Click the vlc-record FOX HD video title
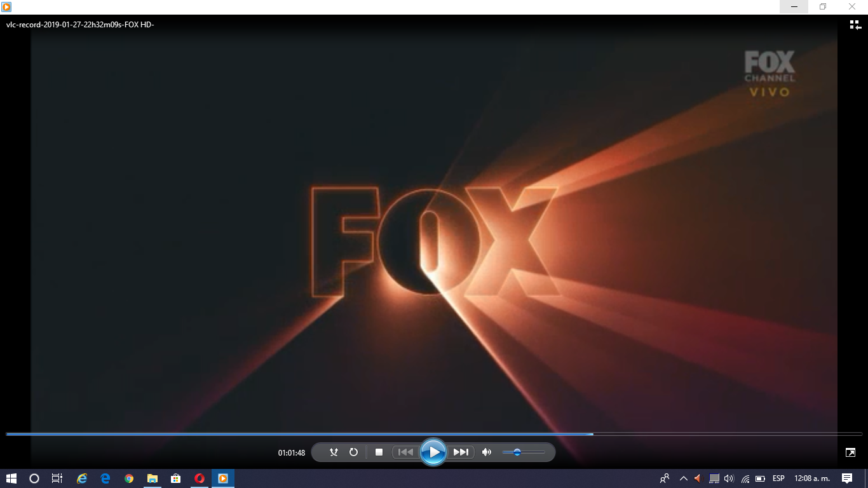Screen dimensions: 868x488 [80, 25]
